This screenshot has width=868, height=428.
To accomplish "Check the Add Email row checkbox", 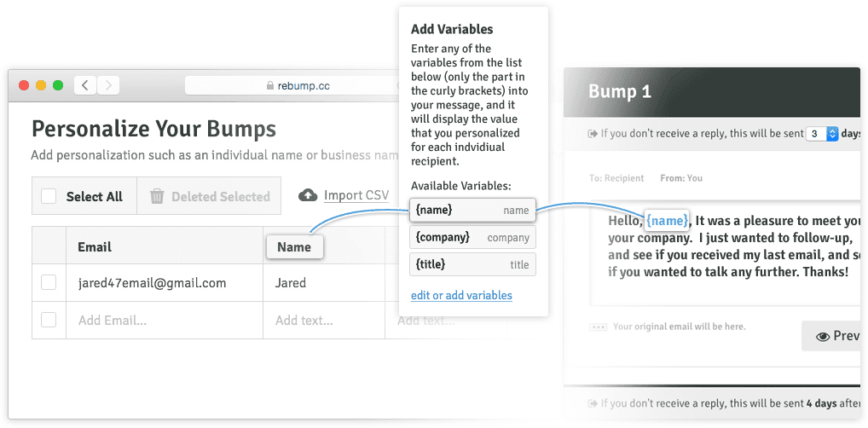I will pos(49,320).
